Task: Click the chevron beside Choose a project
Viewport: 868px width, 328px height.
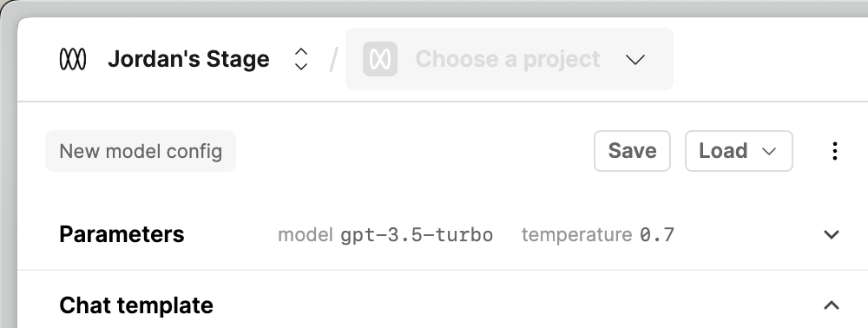Action: coord(635,59)
